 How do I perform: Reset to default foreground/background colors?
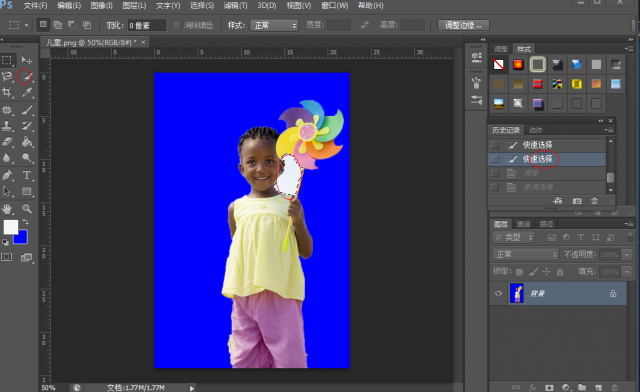tap(5, 242)
